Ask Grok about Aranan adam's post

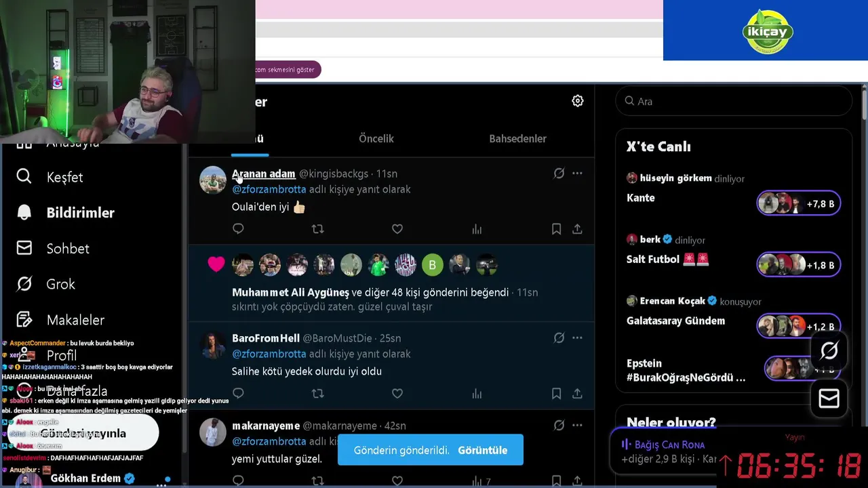click(x=559, y=174)
